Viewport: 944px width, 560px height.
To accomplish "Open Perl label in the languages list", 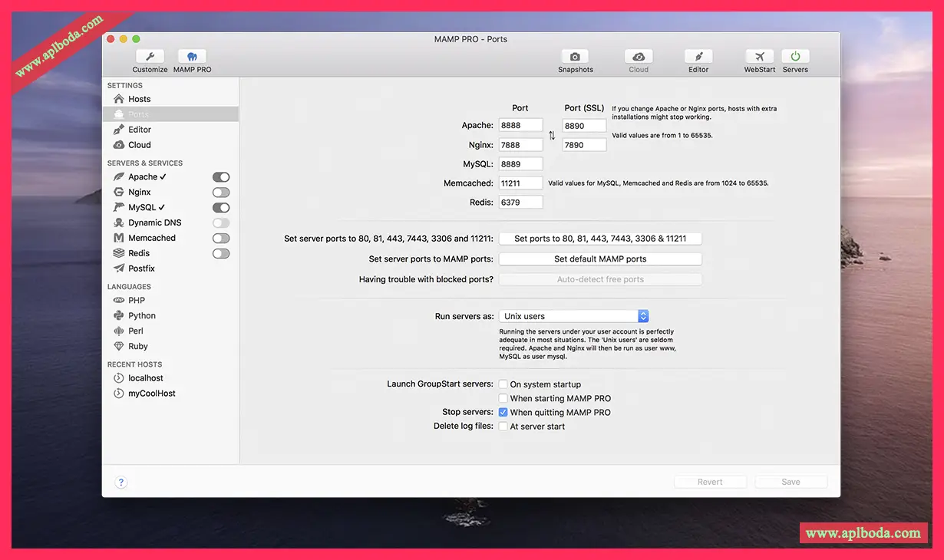I will [136, 331].
